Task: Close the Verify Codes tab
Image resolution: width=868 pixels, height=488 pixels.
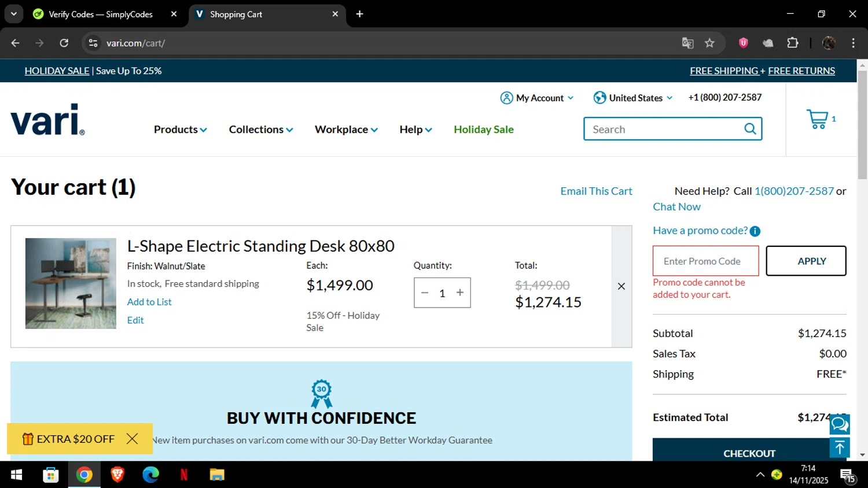Action: click(x=174, y=14)
